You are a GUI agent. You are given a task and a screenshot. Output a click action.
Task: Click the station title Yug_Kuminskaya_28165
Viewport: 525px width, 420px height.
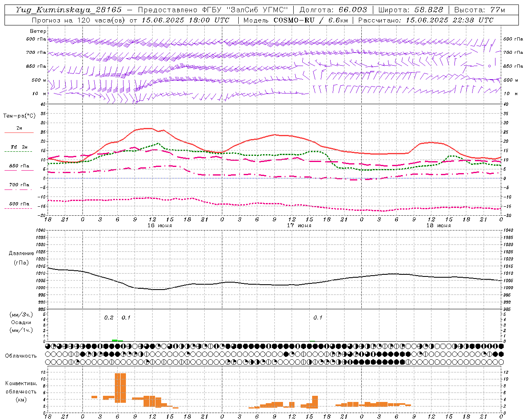(x=68, y=10)
